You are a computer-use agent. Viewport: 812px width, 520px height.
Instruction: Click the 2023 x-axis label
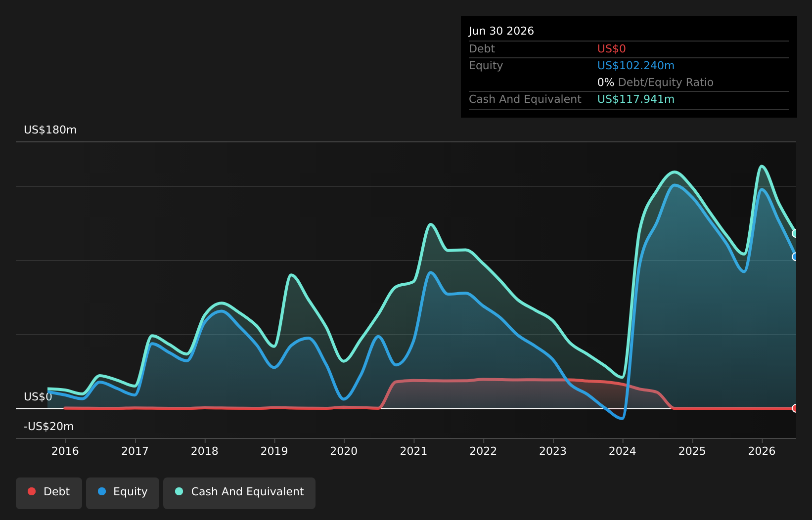coord(553,451)
